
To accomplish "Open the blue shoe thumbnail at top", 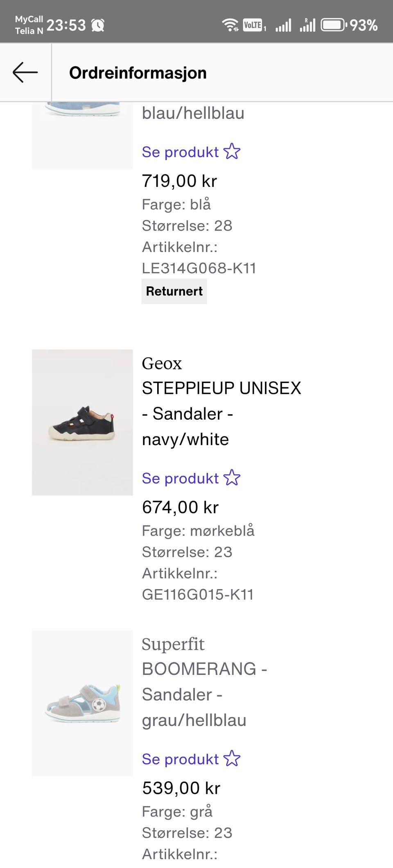I will [82, 135].
